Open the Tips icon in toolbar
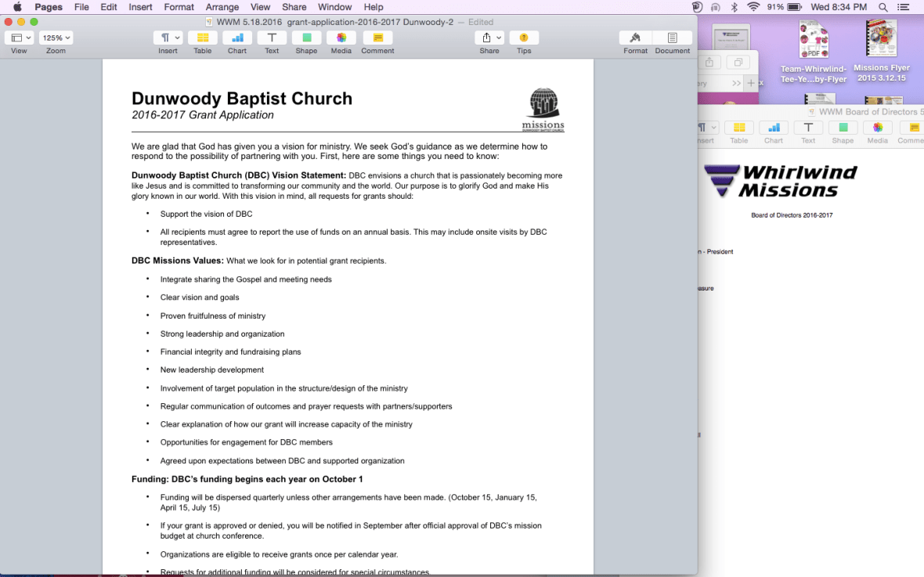 pyautogui.click(x=524, y=38)
